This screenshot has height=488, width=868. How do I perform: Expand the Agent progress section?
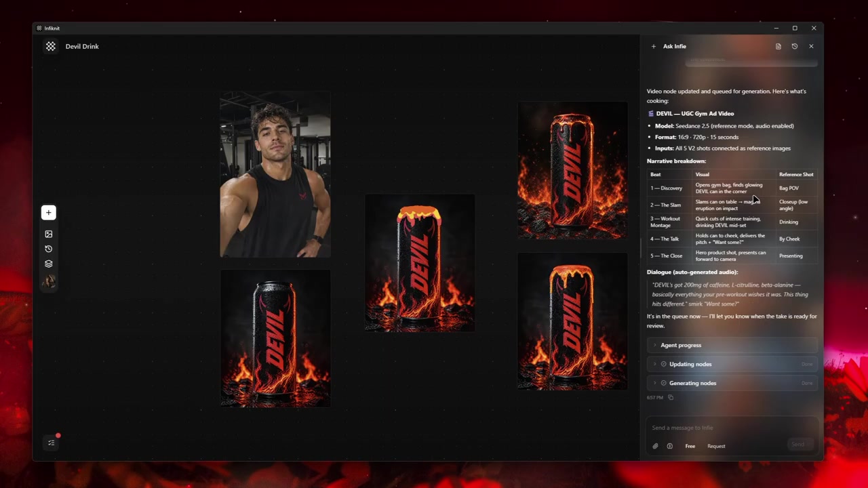point(732,345)
